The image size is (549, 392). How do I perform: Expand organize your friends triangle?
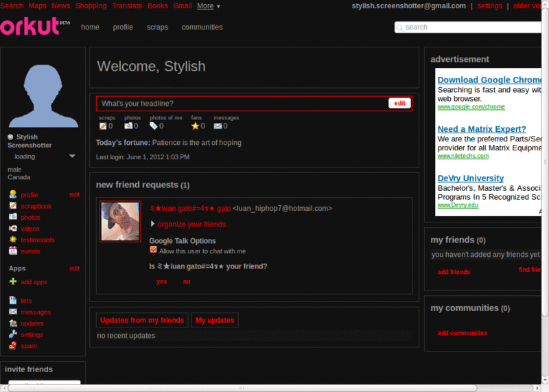click(x=152, y=224)
